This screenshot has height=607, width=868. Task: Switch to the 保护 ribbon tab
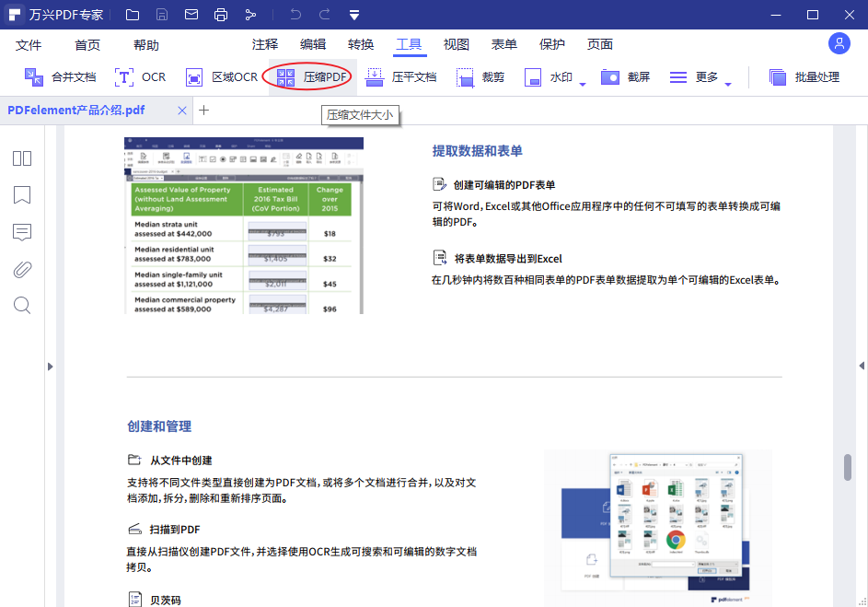coord(551,43)
